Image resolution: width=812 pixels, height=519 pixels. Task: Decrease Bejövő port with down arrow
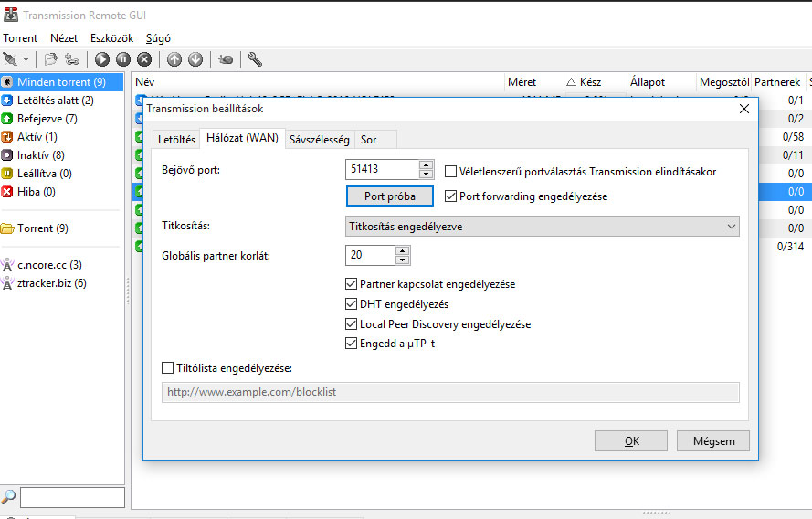427,174
